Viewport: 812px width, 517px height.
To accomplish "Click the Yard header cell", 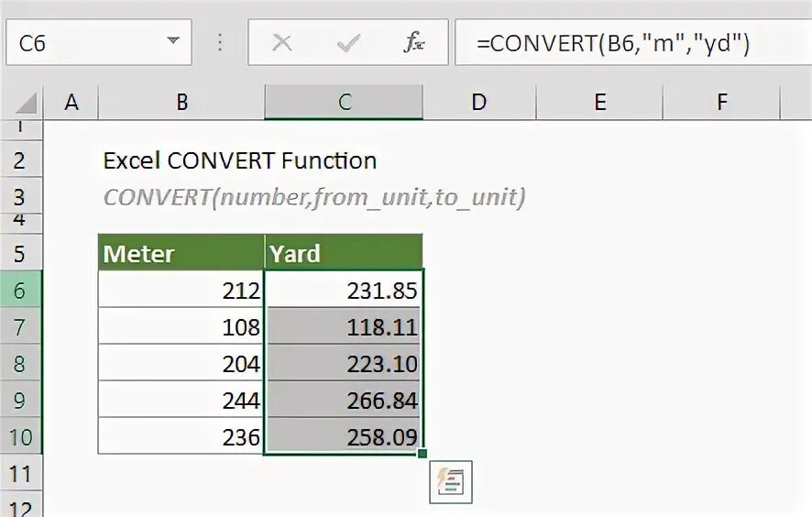I will point(344,252).
